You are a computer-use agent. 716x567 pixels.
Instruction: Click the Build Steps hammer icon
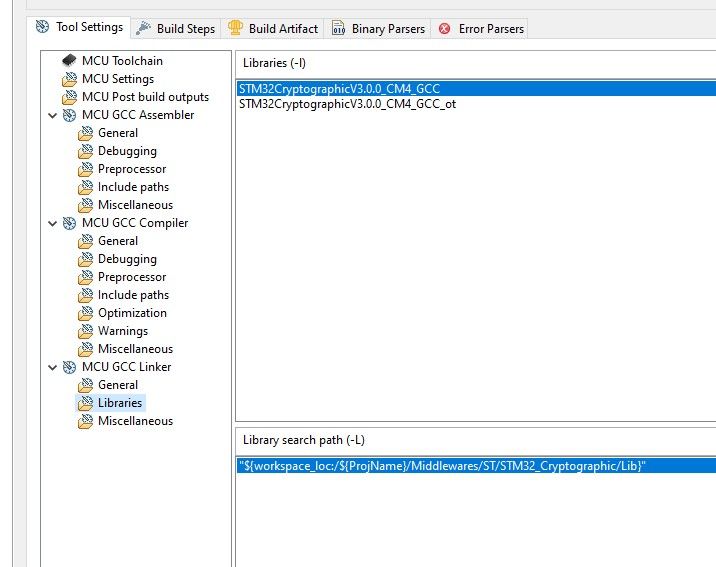point(143,28)
